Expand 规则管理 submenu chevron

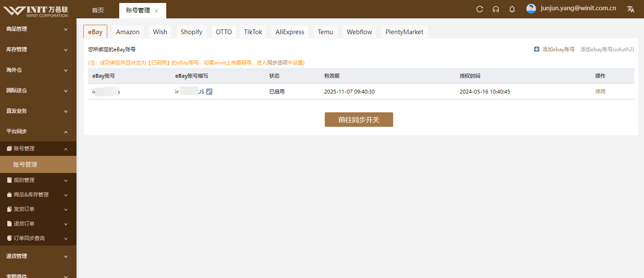66,181
